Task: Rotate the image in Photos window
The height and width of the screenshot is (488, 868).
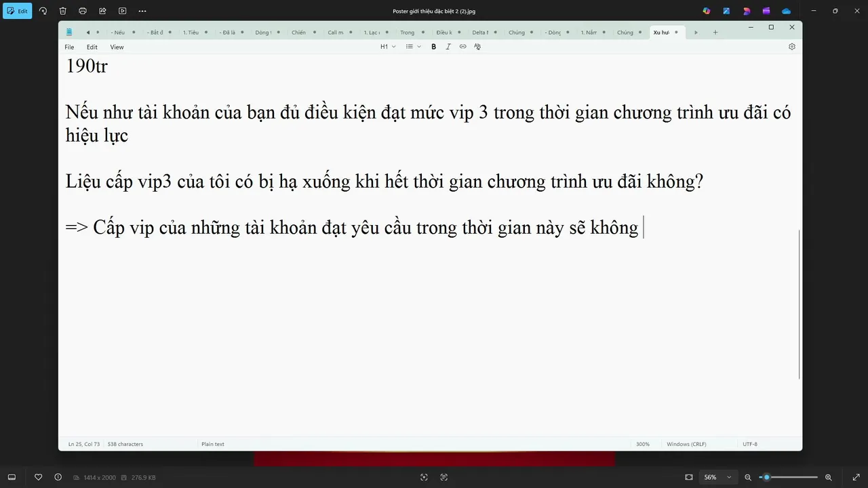Action: click(x=43, y=11)
